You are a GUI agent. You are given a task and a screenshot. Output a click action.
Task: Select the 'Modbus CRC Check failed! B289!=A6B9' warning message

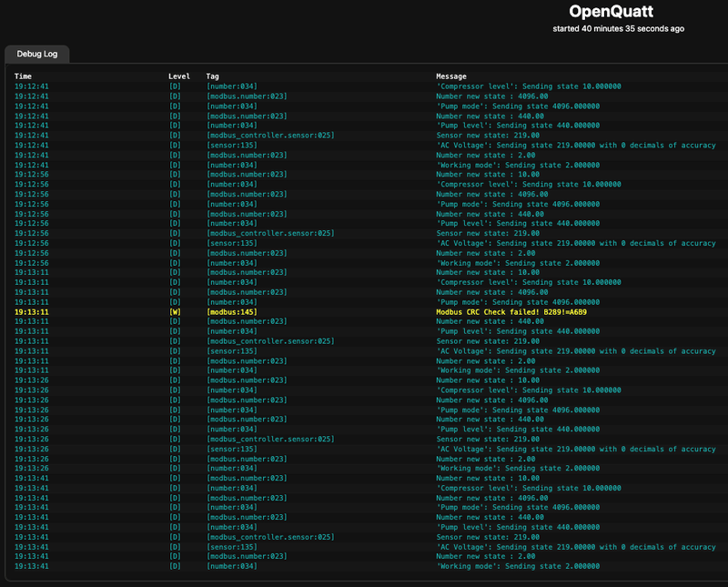click(511, 312)
